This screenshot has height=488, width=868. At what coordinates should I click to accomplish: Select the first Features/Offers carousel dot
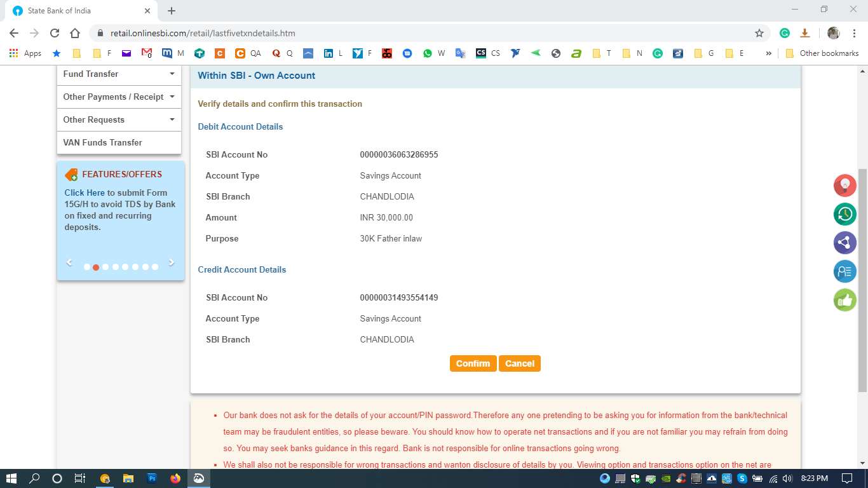point(86,267)
